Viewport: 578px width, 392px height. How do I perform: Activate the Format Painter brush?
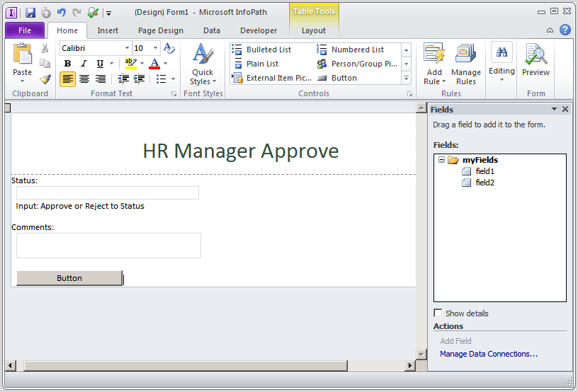coord(45,79)
